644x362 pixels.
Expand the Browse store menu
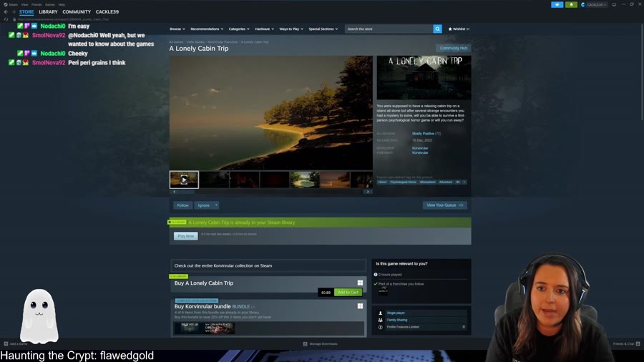point(177,29)
